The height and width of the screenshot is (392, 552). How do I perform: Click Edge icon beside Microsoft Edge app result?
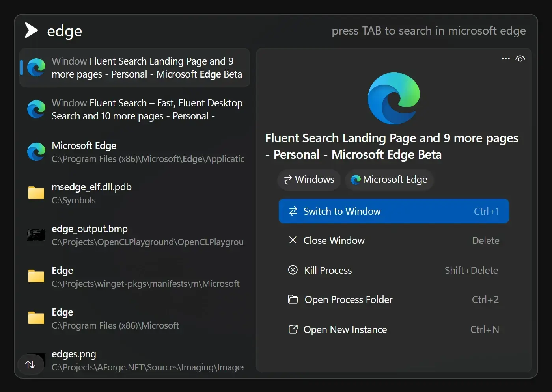36,152
